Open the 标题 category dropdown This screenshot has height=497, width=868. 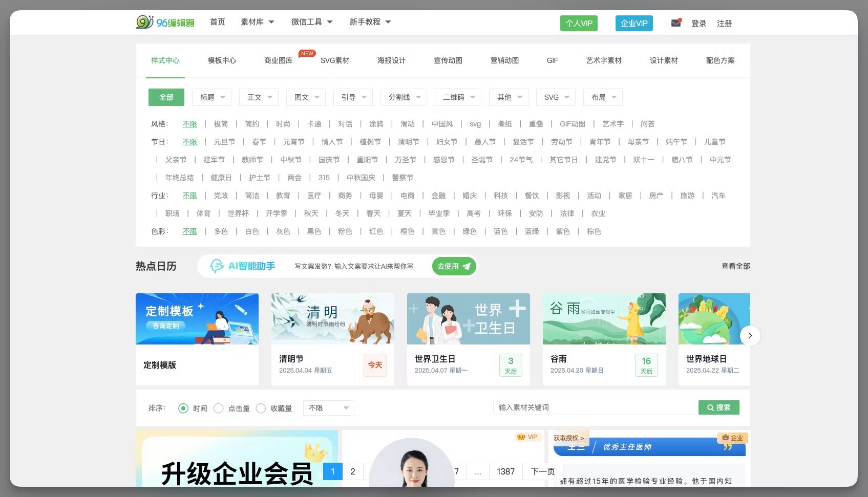[212, 97]
